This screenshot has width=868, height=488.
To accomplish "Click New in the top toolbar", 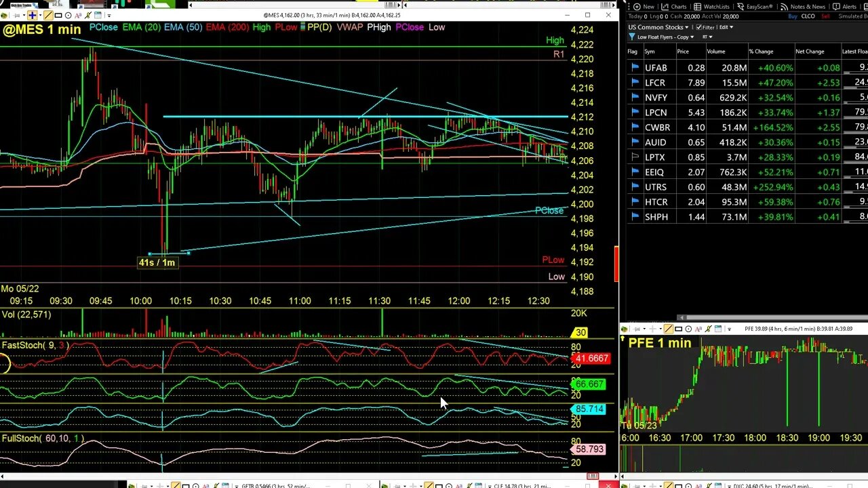I will tap(643, 7).
